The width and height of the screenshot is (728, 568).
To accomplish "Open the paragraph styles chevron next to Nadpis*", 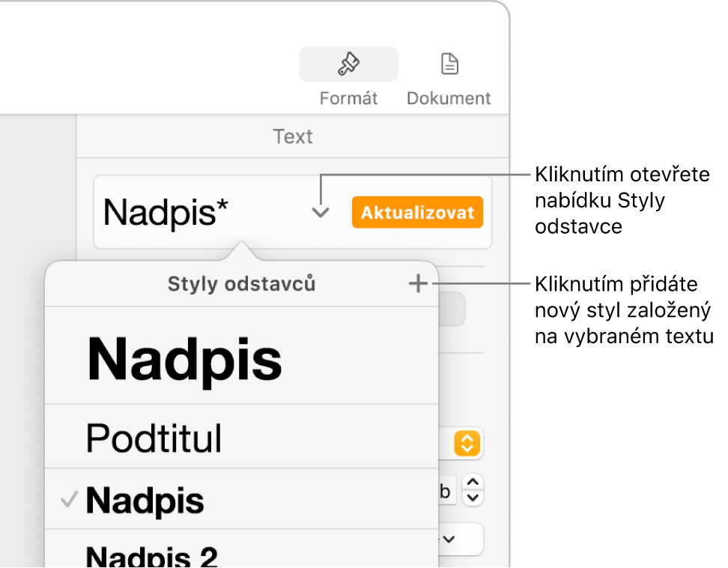I will pos(321,213).
